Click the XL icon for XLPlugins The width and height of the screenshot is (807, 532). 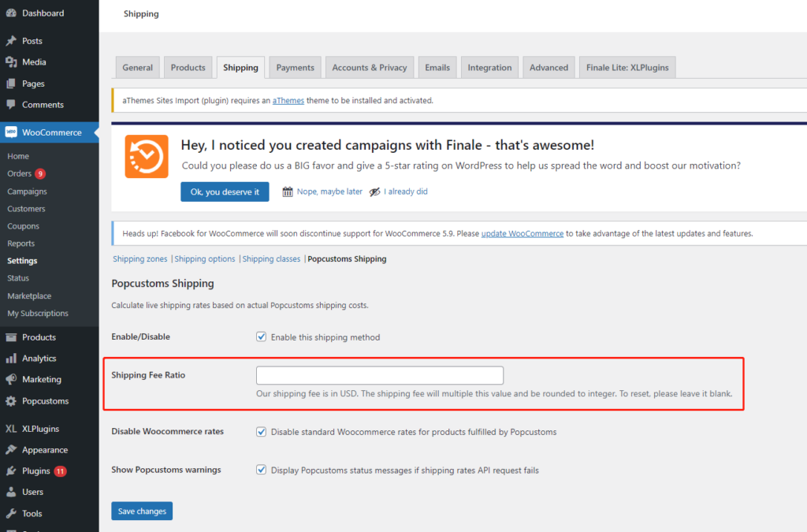tap(11, 429)
